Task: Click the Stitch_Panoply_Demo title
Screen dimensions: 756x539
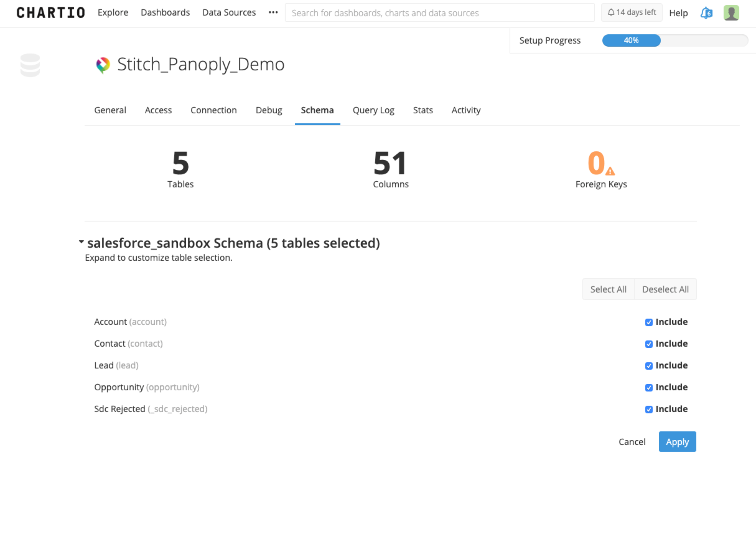Action: [201, 65]
